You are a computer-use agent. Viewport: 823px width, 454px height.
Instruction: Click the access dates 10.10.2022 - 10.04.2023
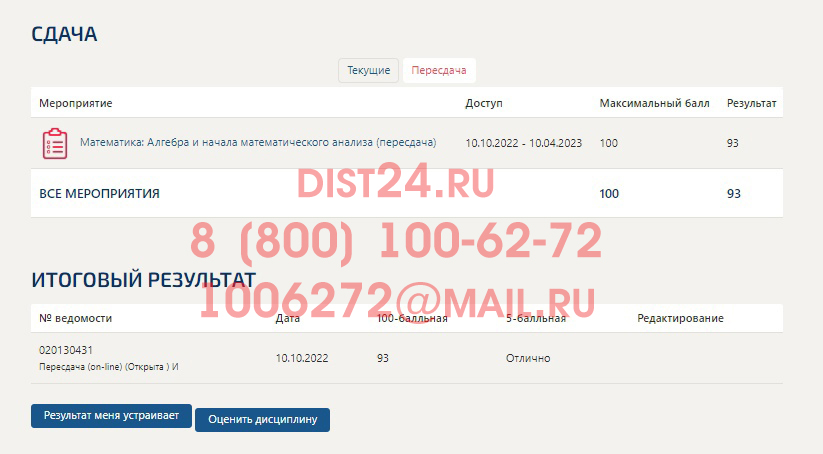523,143
